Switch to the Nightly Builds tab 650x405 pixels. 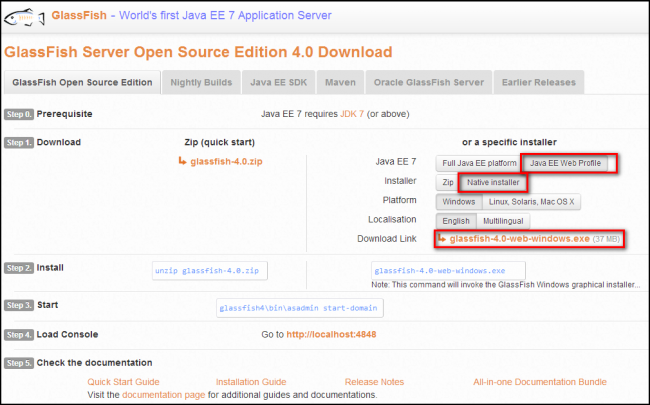coord(201,82)
